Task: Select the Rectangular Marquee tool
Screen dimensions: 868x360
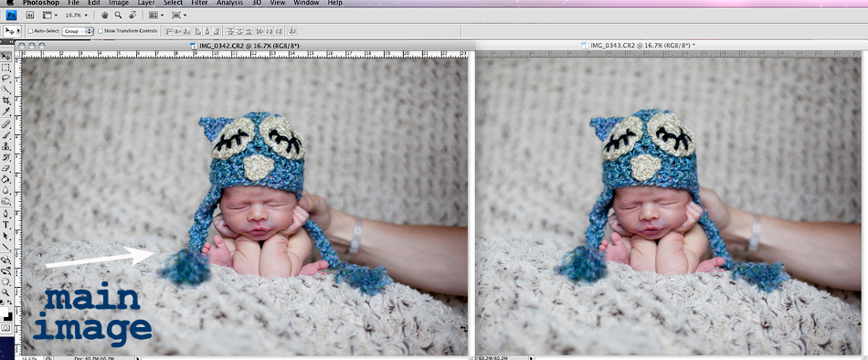Action: coord(6,67)
